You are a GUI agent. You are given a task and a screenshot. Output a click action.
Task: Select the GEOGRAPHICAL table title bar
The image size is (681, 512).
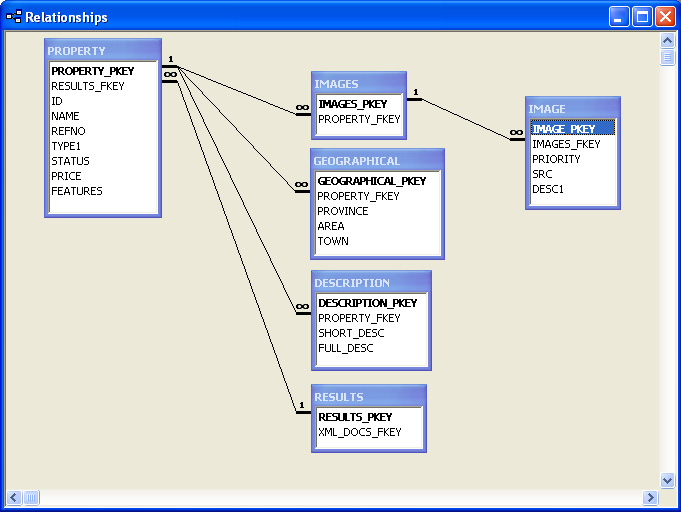point(377,161)
